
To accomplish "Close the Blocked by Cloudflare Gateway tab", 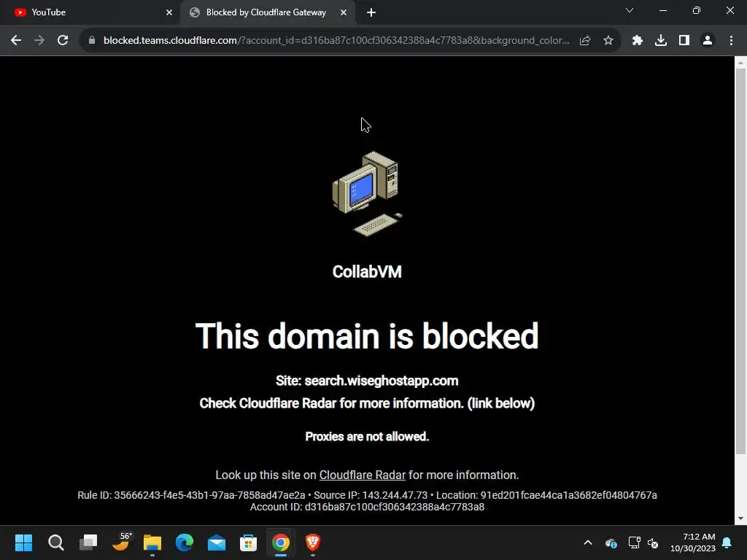I will pyautogui.click(x=344, y=12).
